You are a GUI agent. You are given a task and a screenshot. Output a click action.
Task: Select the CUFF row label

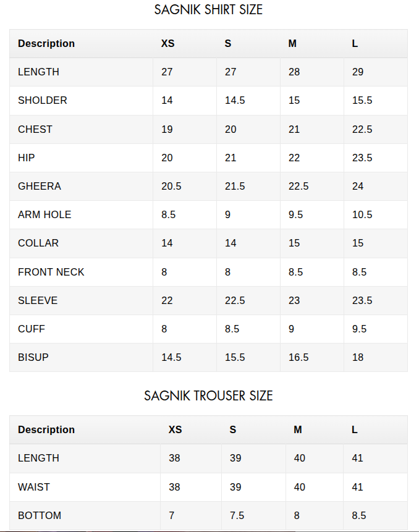32,329
